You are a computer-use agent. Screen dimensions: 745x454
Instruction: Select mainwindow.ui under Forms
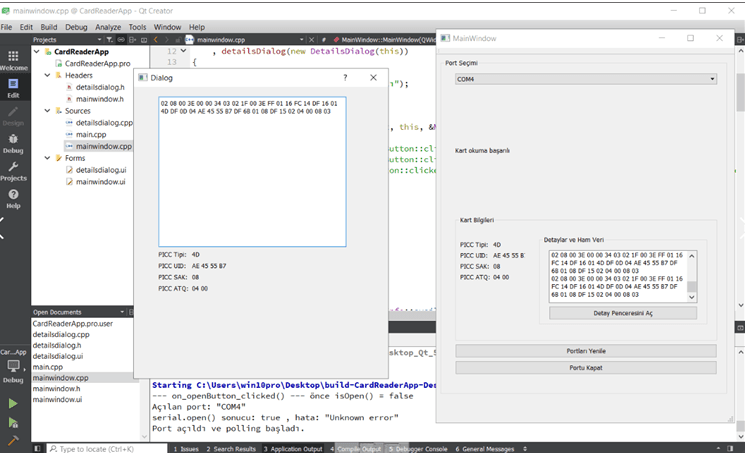(x=100, y=181)
